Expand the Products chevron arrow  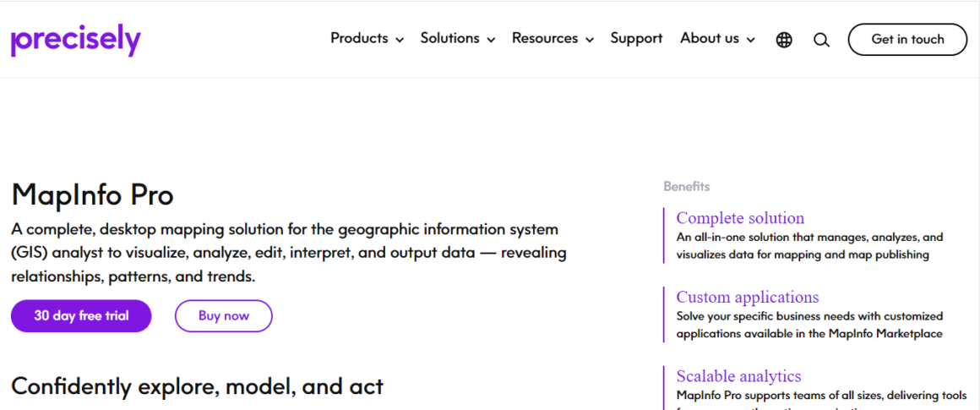(400, 40)
